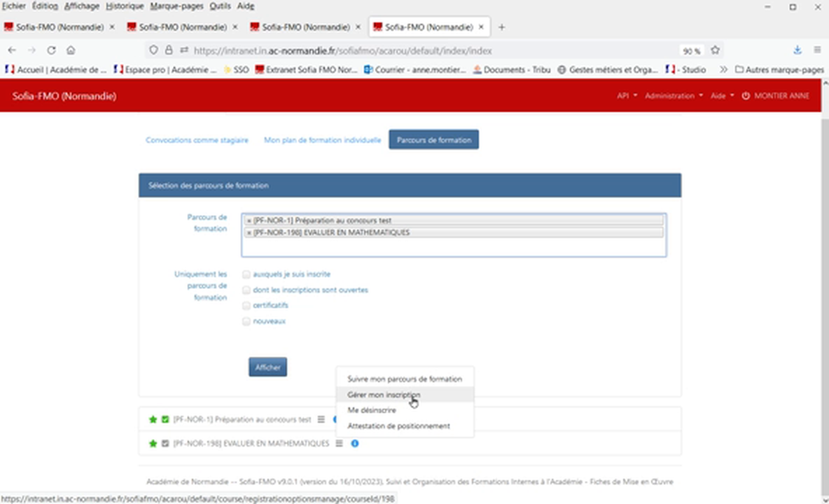Check 'dont les inscriptions sont ouvertes' filter
829x504 pixels.
246,290
